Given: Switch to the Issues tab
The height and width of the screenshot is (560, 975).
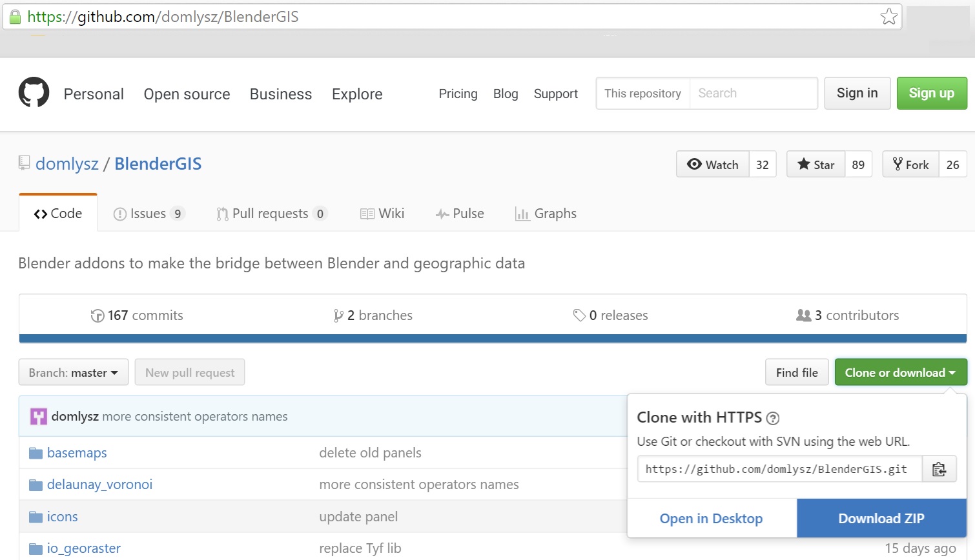Looking at the screenshot, I should tap(149, 214).
